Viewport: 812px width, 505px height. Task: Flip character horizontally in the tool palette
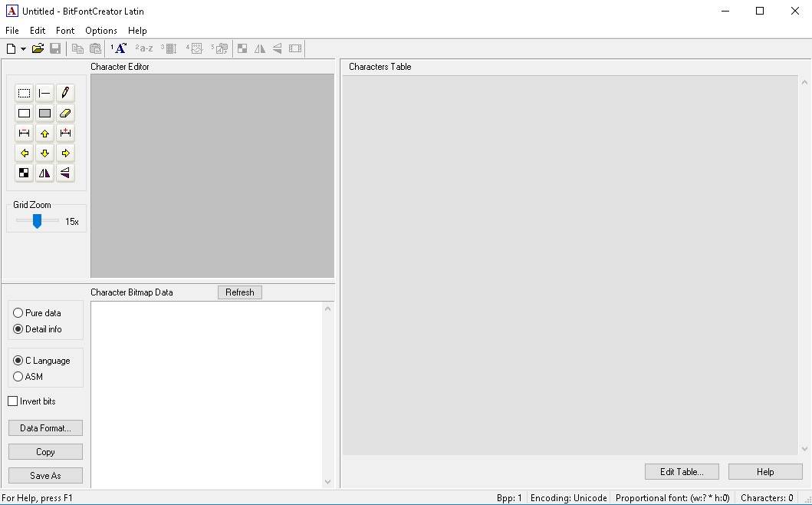44,173
